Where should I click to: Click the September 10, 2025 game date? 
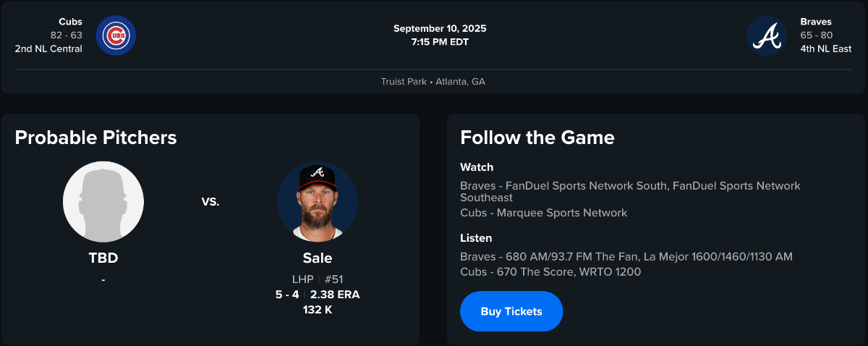tap(440, 28)
